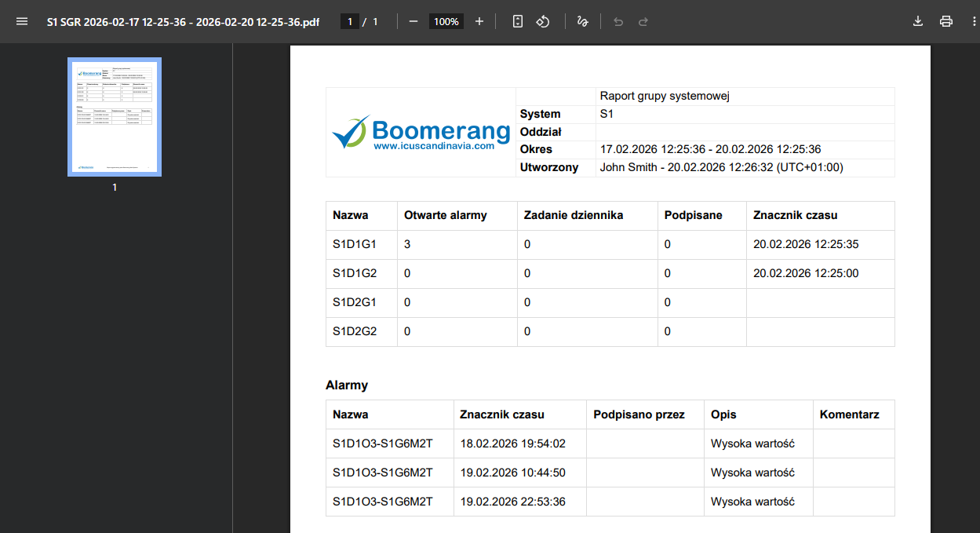
Task: Toggle the sidebar with the hamburger menu icon
Action: click(21, 21)
